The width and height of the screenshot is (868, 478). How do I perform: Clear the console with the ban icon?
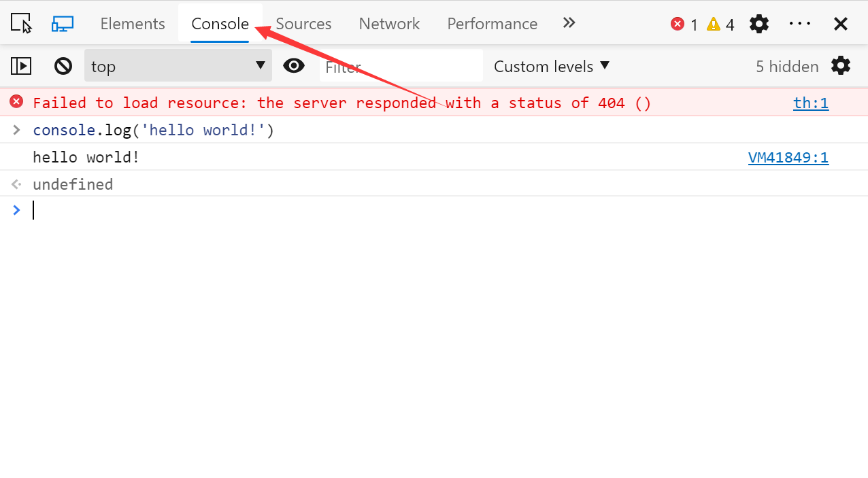tap(63, 66)
